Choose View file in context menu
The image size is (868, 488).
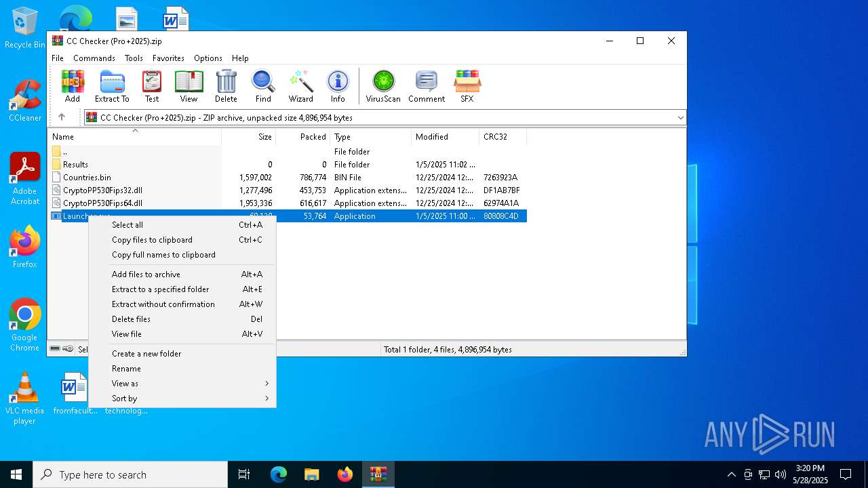tap(182, 334)
